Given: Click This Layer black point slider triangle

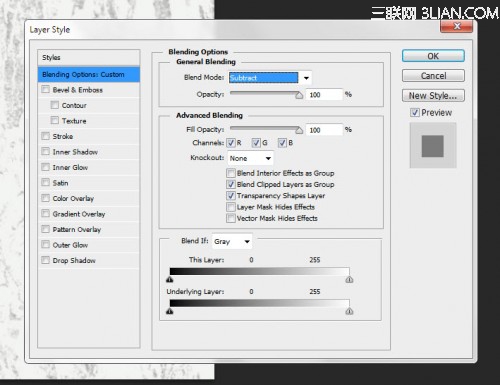Looking at the screenshot, I should click(170, 279).
